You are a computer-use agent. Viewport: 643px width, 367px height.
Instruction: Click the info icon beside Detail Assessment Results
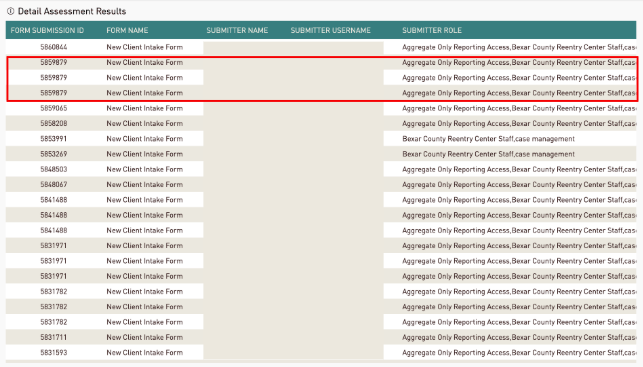[11, 11]
